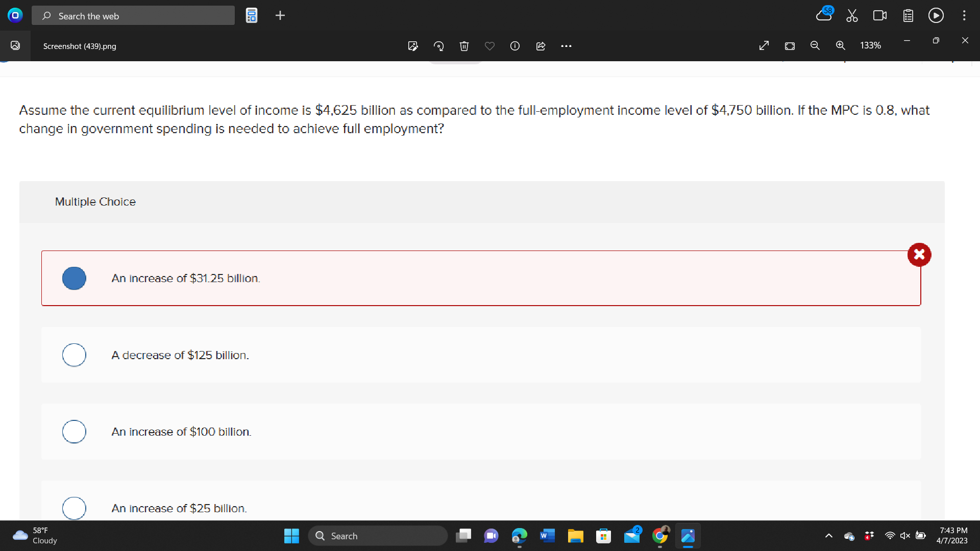Open a new tab with plus button

click(280, 15)
